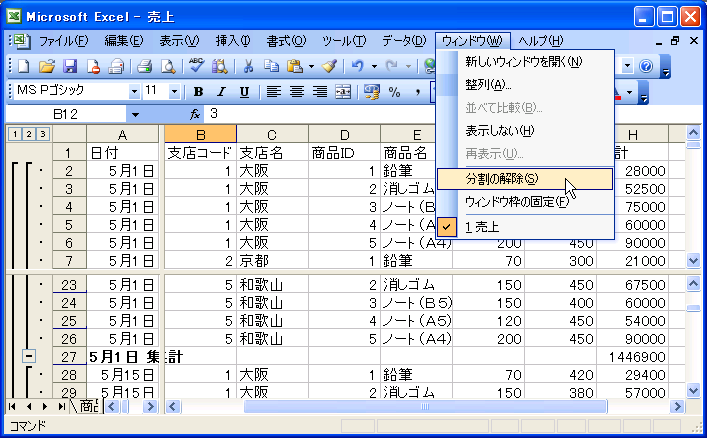The width and height of the screenshot is (707, 438).
Task: Show outline level 3
Action: pos(43,134)
